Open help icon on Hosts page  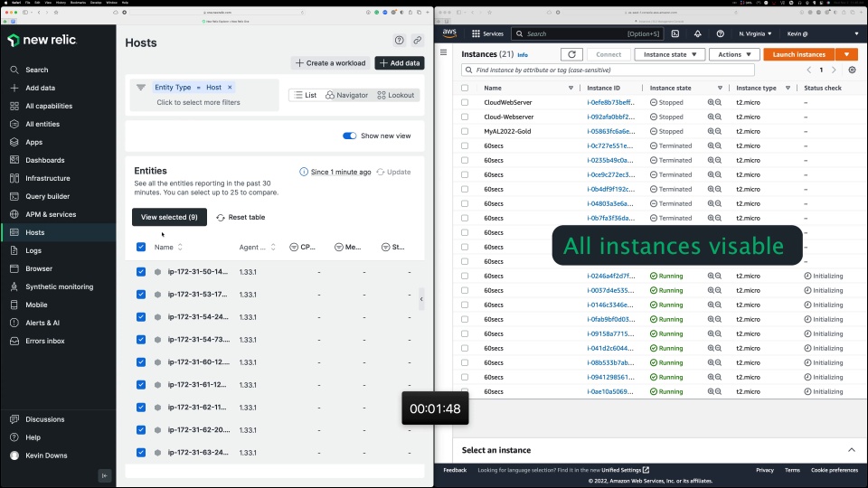(400, 41)
